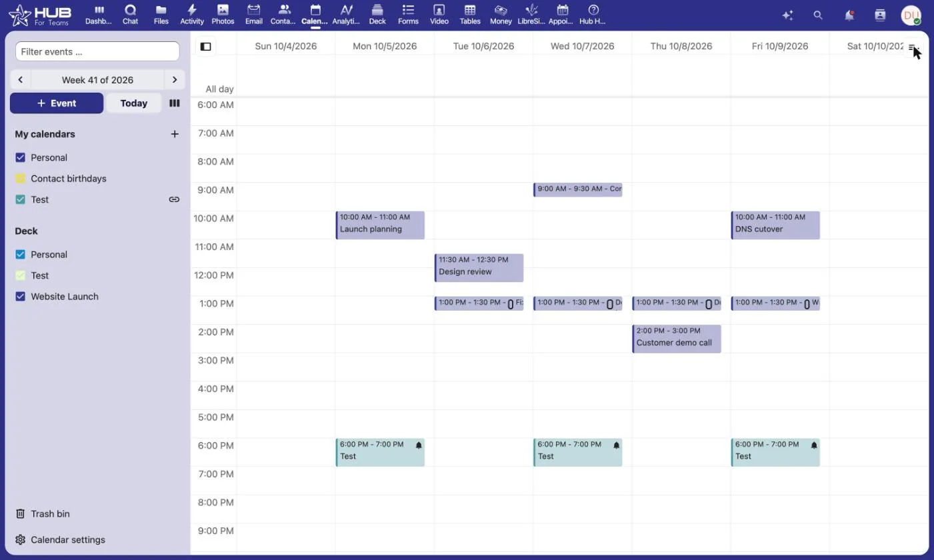Open the Money app

click(x=501, y=15)
